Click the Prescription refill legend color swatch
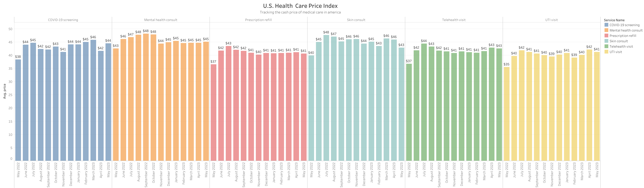This screenshot has width=644, height=188. (606, 36)
